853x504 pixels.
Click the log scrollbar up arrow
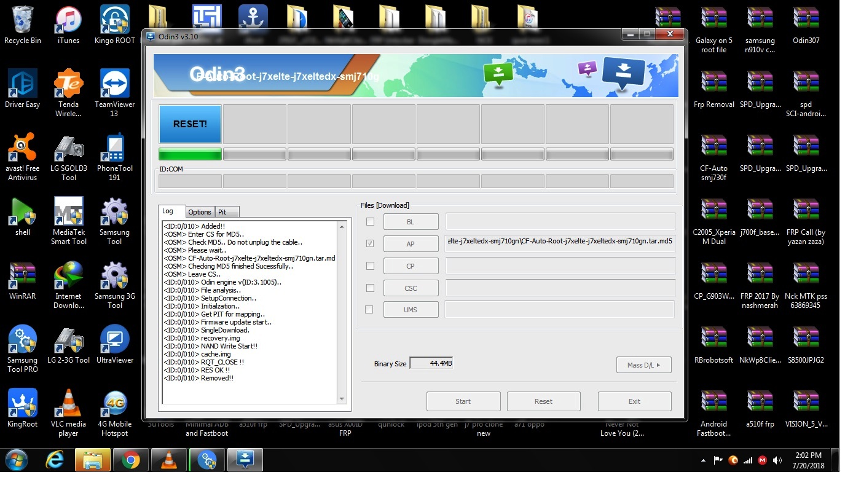(x=342, y=226)
